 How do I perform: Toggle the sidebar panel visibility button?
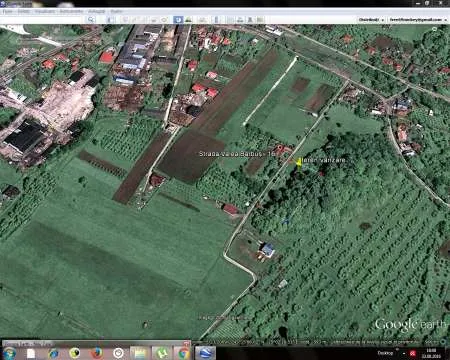coord(110,20)
